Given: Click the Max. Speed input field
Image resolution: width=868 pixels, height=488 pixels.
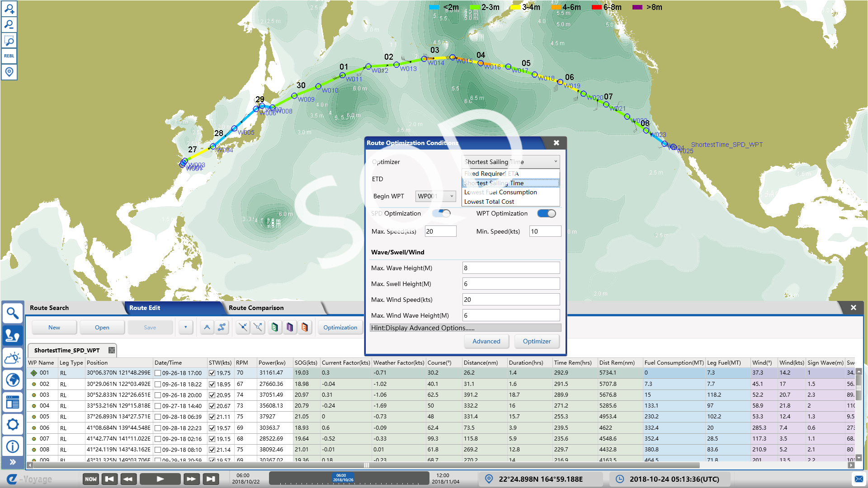Looking at the screenshot, I should pos(440,231).
